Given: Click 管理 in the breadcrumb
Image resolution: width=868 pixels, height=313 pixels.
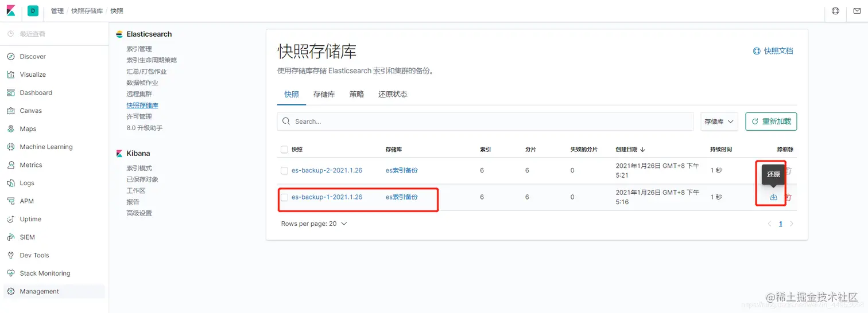Looking at the screenshot, I should pyautogui.click(x=57, y=11).
